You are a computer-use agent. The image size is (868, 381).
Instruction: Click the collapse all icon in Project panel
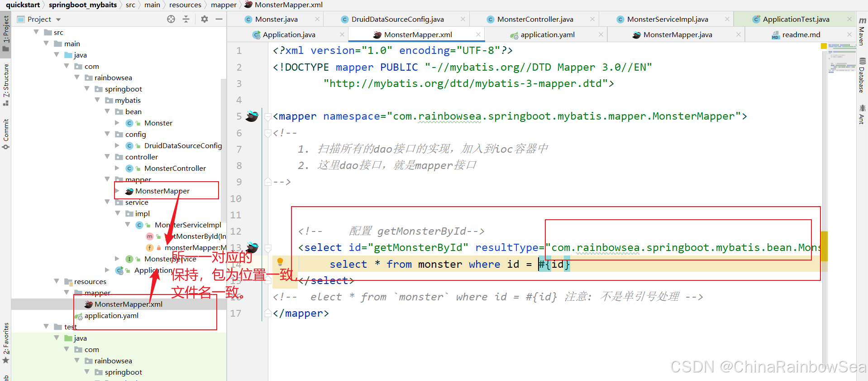click(186, 19)
